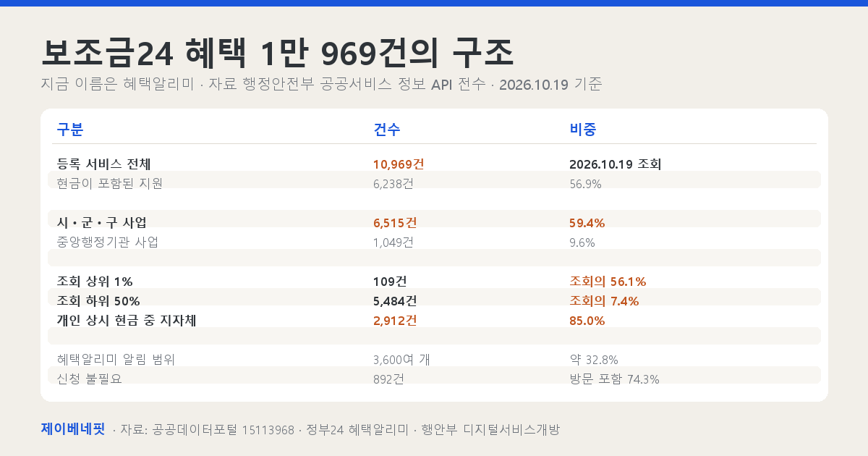Select the '조회 하위 50%' row label

(x=98, y=301)
